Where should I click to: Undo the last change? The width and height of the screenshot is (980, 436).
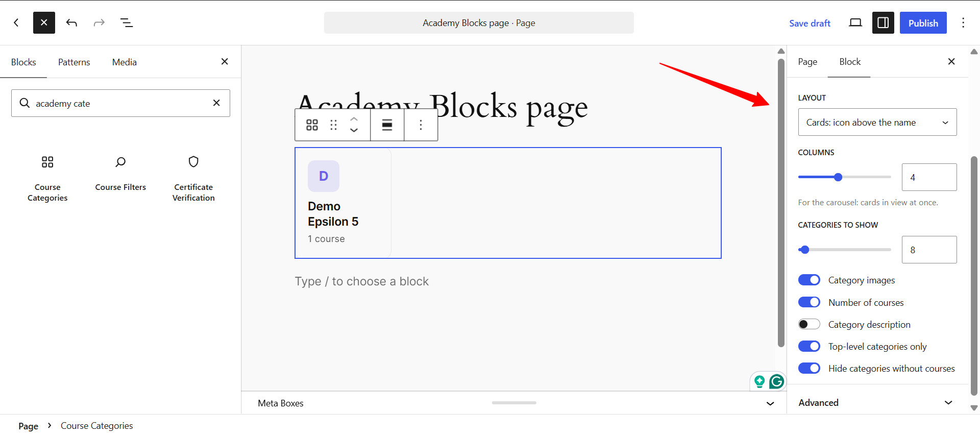point(71,22)
